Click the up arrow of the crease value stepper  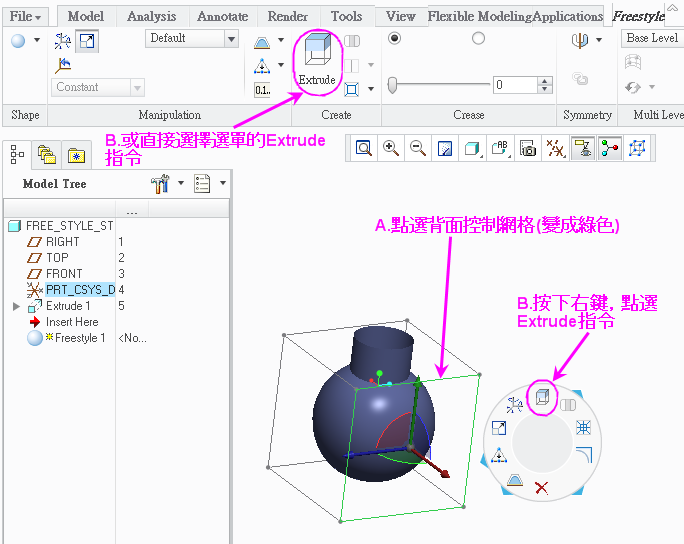pyautogui.click(x=545, y=81)
